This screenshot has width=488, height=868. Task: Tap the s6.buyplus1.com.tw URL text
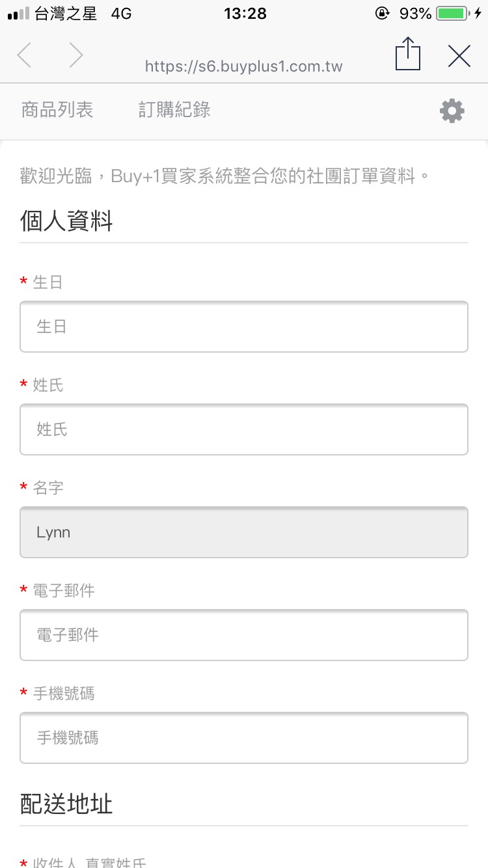[x=244, y=66]
